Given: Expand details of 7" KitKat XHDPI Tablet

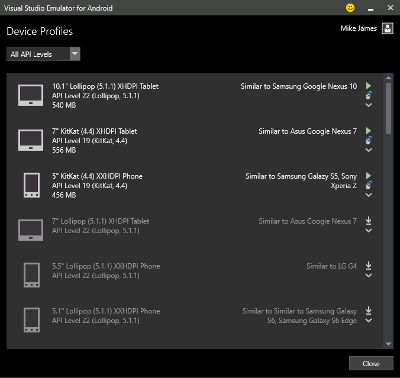Looking at the screenshot, I should point(368,150).
